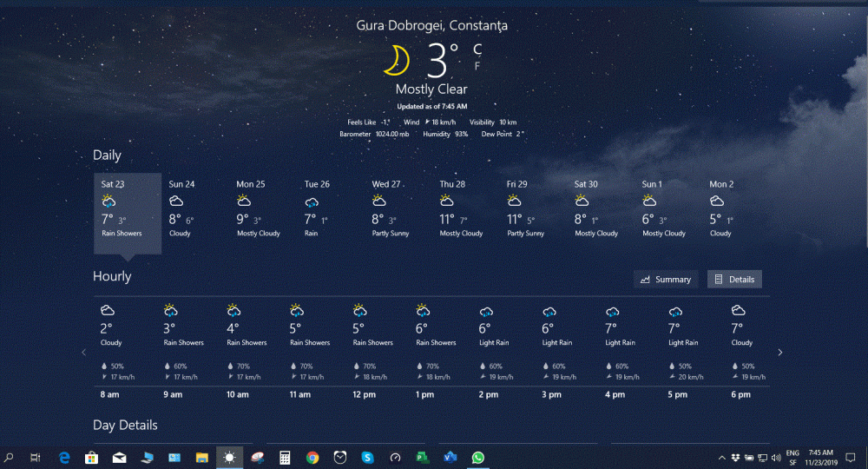Image resolution: width=868 pixels, height=469 pixels.
Task: Switch temperature unit to Fahrenheit
Action: click(x=477, y=66)
